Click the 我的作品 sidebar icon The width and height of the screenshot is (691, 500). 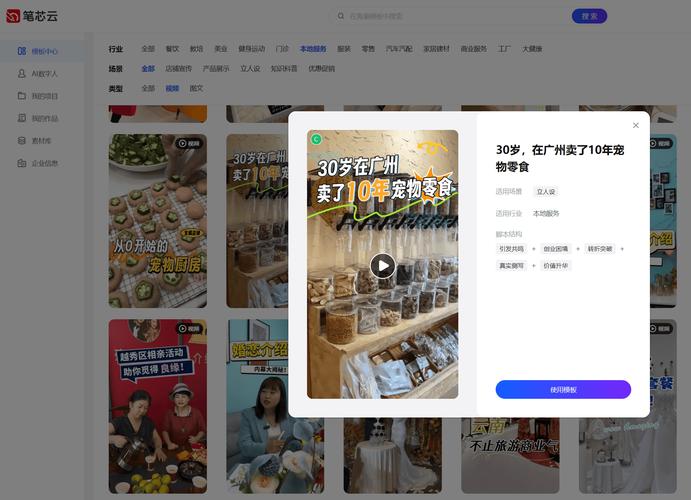click(x=22, y=118)
